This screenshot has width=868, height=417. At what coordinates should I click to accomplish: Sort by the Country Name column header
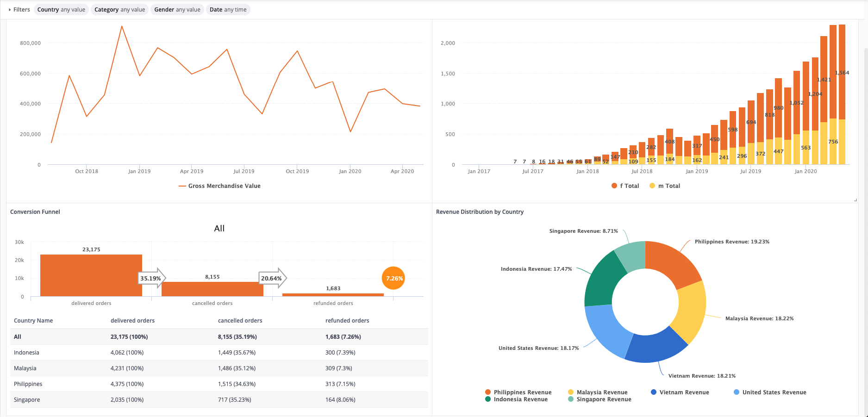(x=33, y=321)
